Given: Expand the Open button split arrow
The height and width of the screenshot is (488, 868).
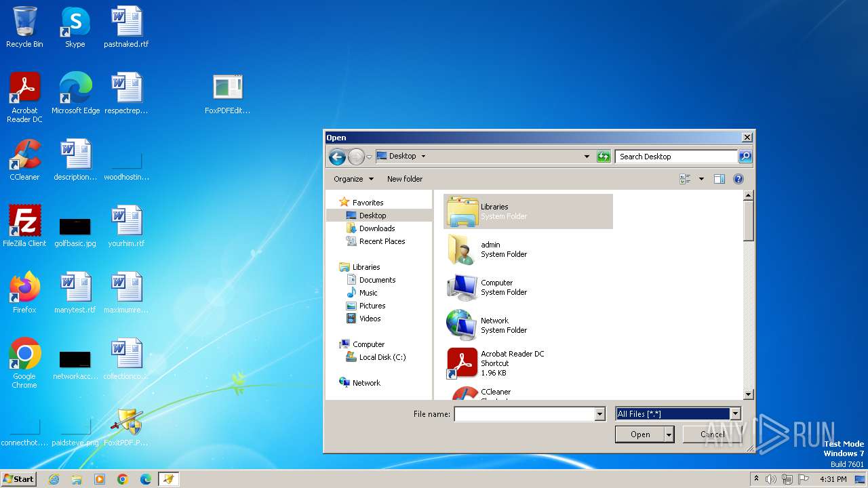Looking at the screenshot, I should click(x=669, y=434).
